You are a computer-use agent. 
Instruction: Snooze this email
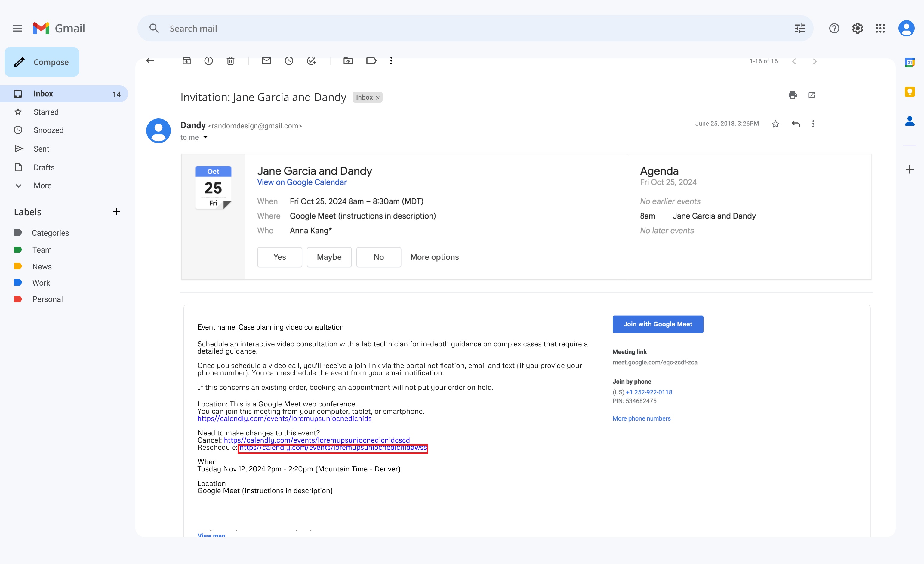(289, 61)
